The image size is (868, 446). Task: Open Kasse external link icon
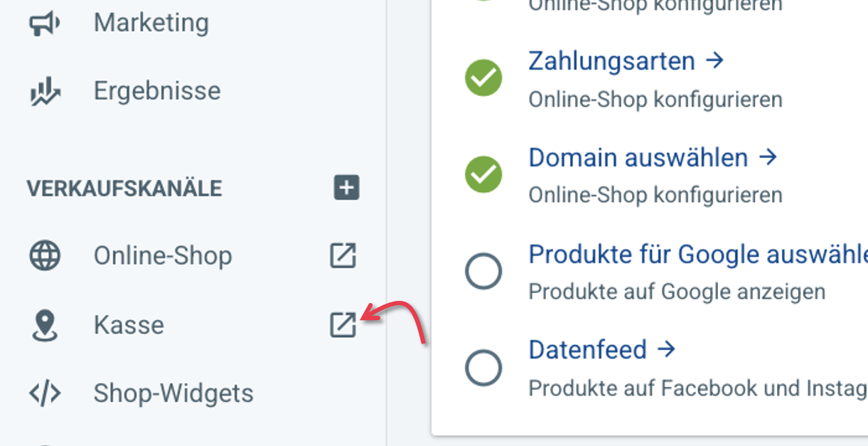(x=343, y=325)
